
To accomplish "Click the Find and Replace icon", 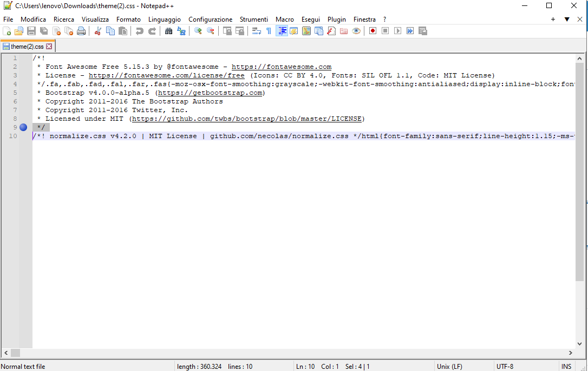I will [181, 31].
